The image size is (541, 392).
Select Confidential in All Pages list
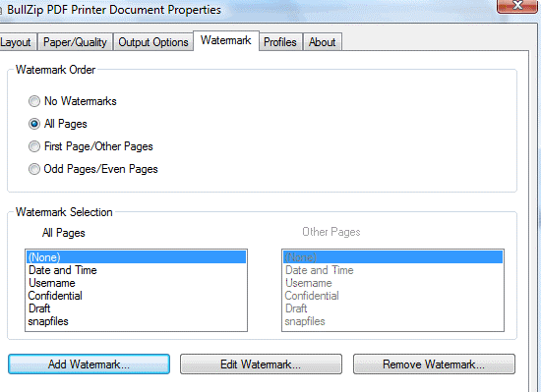click(137, 296)
